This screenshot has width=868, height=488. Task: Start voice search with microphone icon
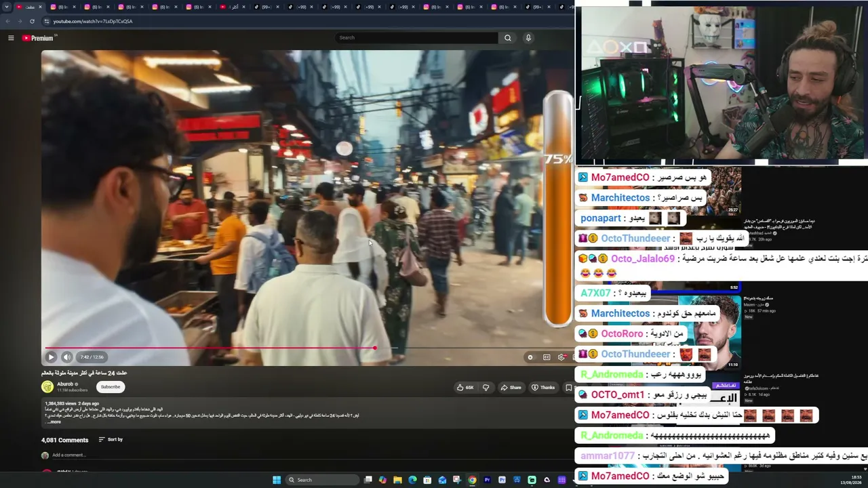(x=528, y=38)
